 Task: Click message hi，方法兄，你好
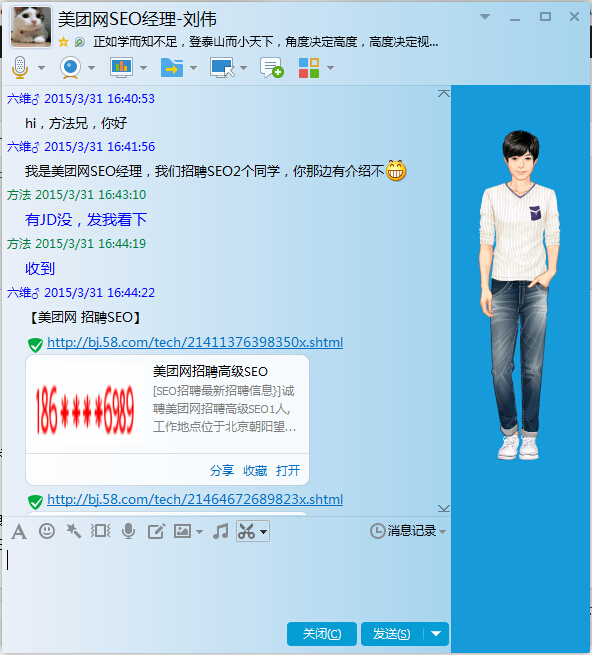pos(76,123)
